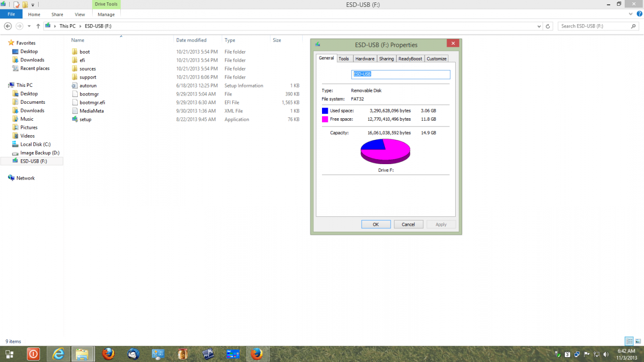Viewport: 644px width, 362px height.
Task: Switch to the ReadyBoost tab in Properties
Action: tap(410, 59)
